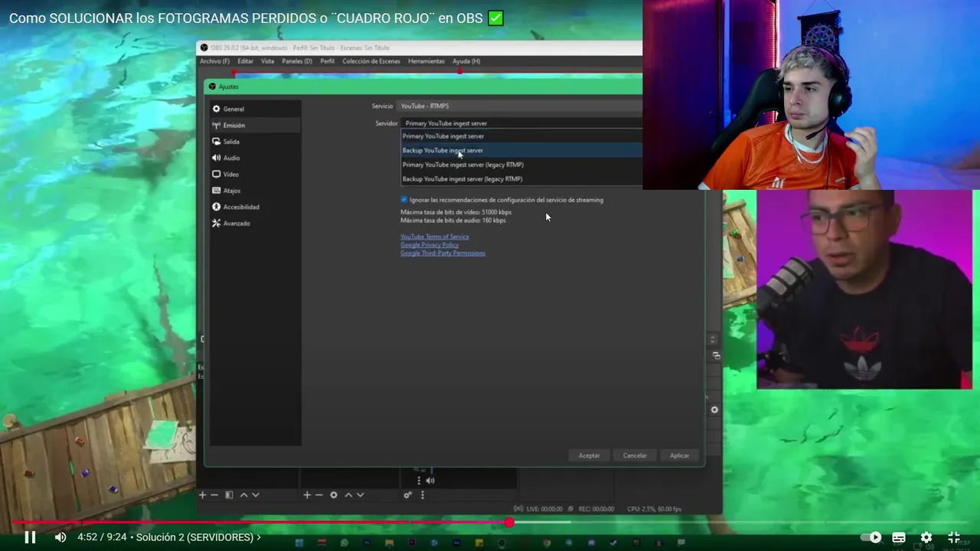Mute the YouTube player volume
The height and width of the screenshot is (551, 980).
[60, 537]
